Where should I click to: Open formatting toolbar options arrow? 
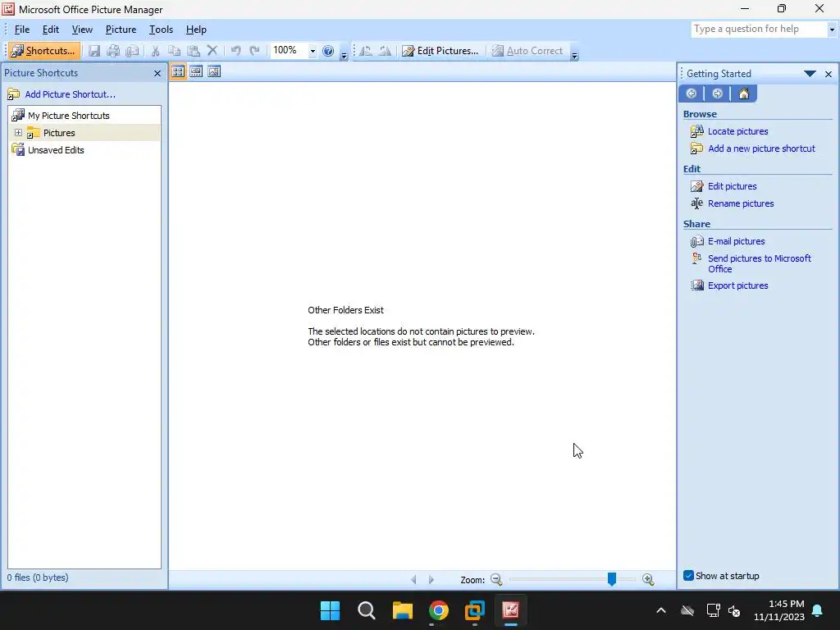tap(574, 55)
